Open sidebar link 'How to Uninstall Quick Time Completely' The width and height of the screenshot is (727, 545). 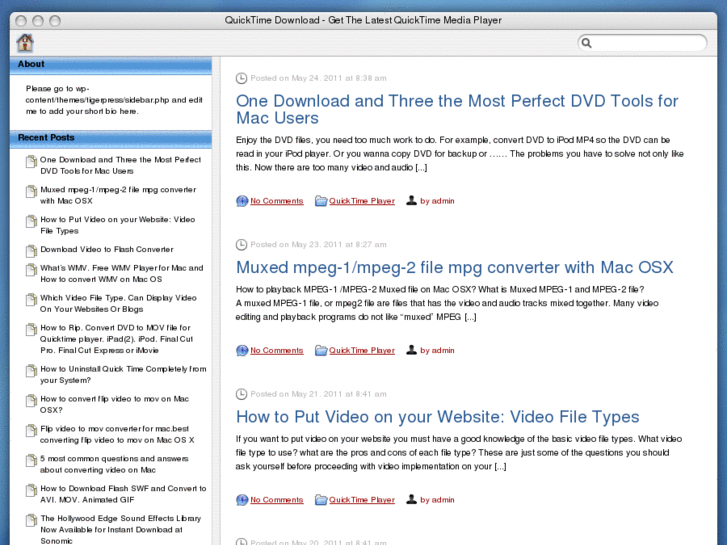(x=123, y=374)
